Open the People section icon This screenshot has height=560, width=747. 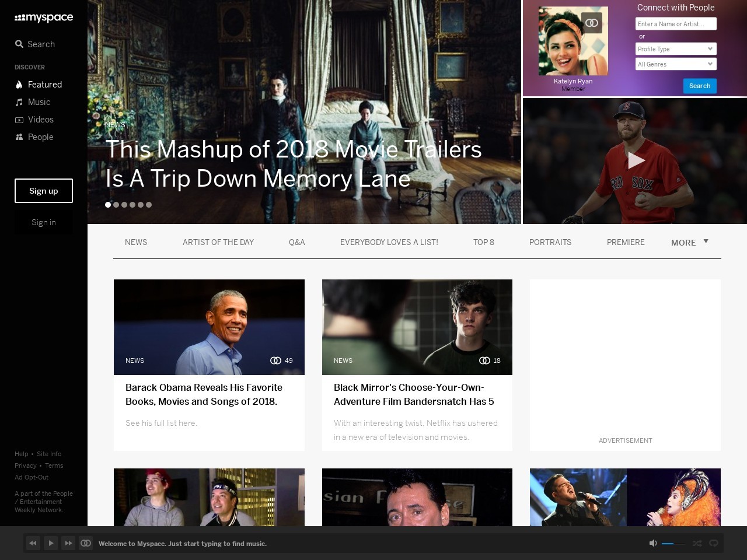click(x=19, y=137)
